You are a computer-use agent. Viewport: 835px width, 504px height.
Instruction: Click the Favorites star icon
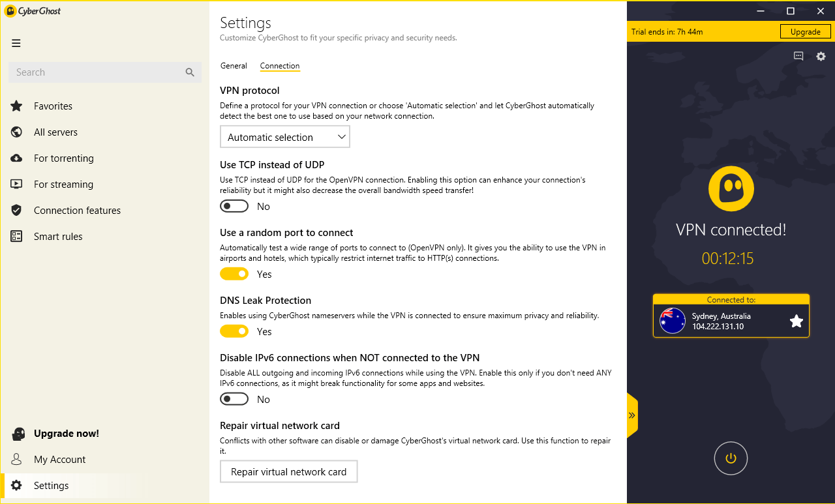pyautogui.click(x=17, y=106)
